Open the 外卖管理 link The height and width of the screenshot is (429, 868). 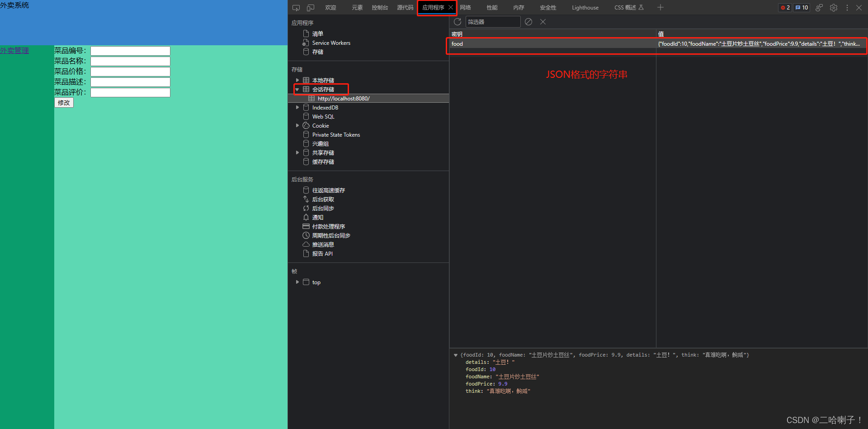14,50
